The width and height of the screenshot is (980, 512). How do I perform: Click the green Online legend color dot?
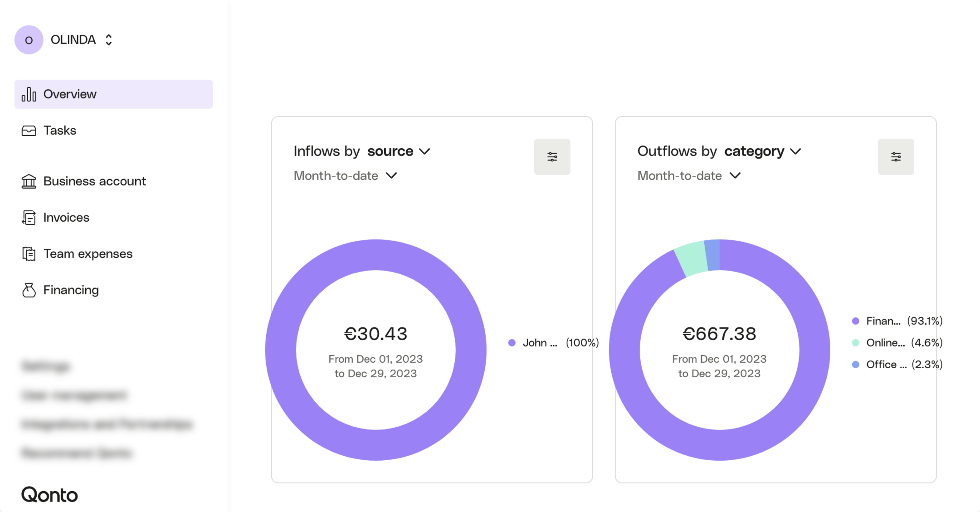[x=855, y=343]
